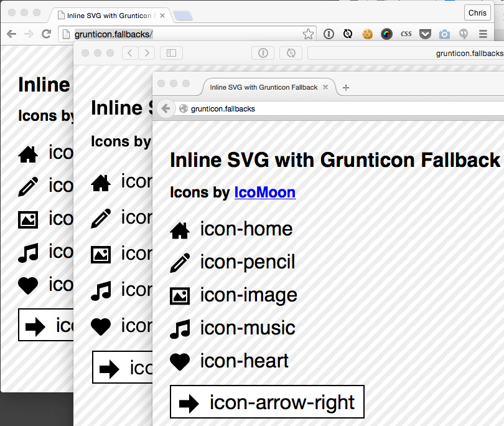The width and height of the screenshot is (504, 426).
Task: Focus Firefox URL bar with grunticon.fallbacks
Action: pos(340,109)
